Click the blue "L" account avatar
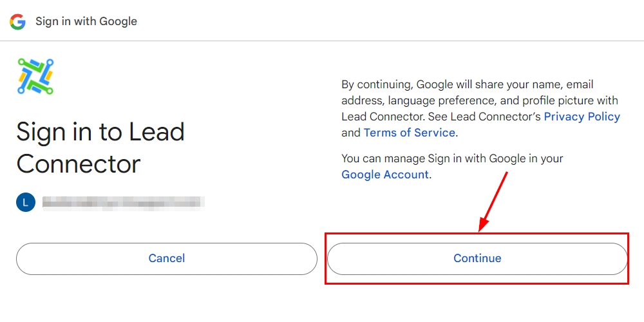This screenshot has height=322, width=644. point(24,203)
